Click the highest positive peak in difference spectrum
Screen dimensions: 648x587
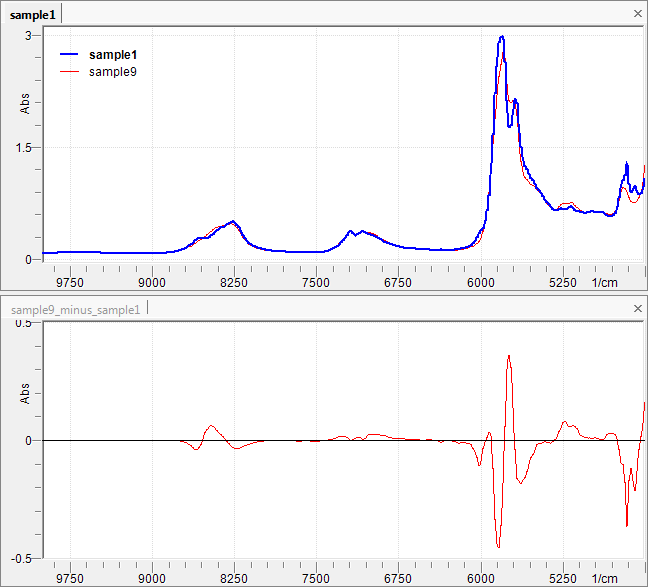(509, 356)
